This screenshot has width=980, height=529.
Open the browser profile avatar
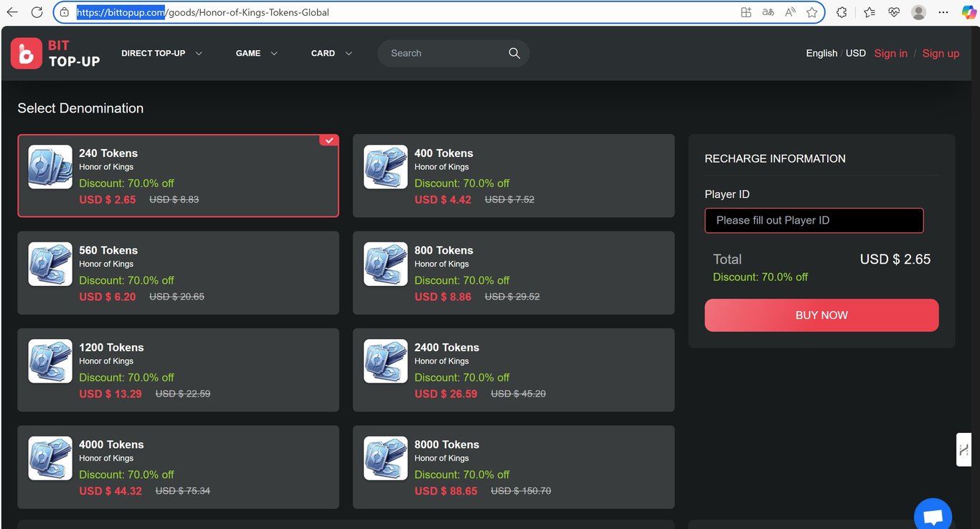click(918, 12)
